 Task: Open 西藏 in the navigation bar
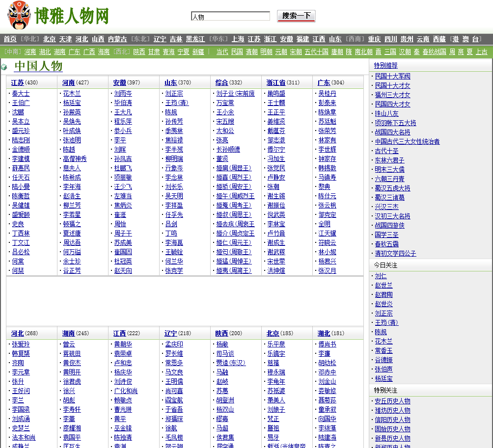(439, 39)
